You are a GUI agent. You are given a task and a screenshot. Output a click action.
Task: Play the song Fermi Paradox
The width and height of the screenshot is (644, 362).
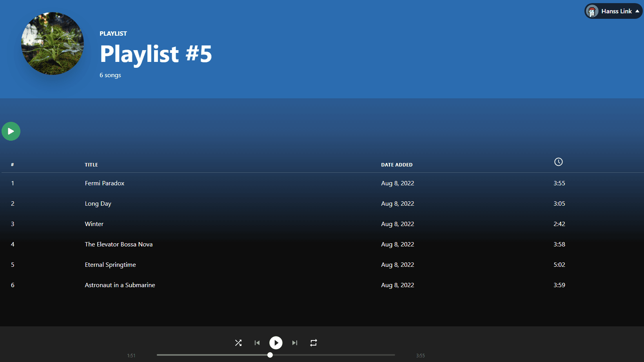click(x=105, y=183)
